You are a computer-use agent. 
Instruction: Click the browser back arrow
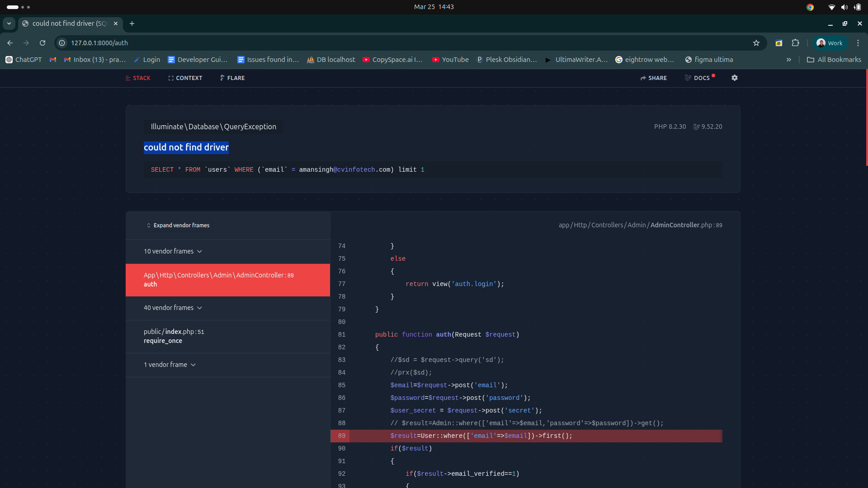pos(10,43)
